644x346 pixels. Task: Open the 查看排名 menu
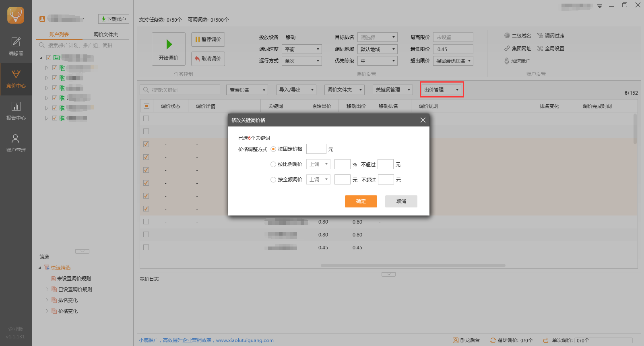247,90
